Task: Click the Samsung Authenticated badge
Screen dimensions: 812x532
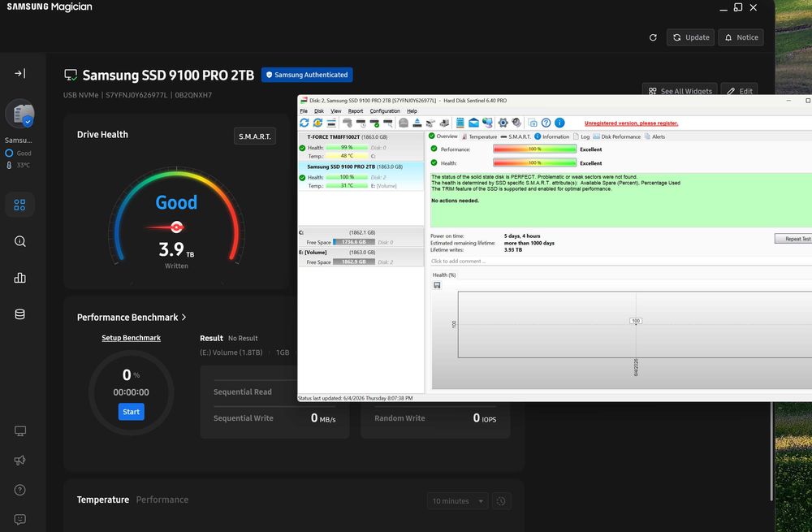Action: 307,75
